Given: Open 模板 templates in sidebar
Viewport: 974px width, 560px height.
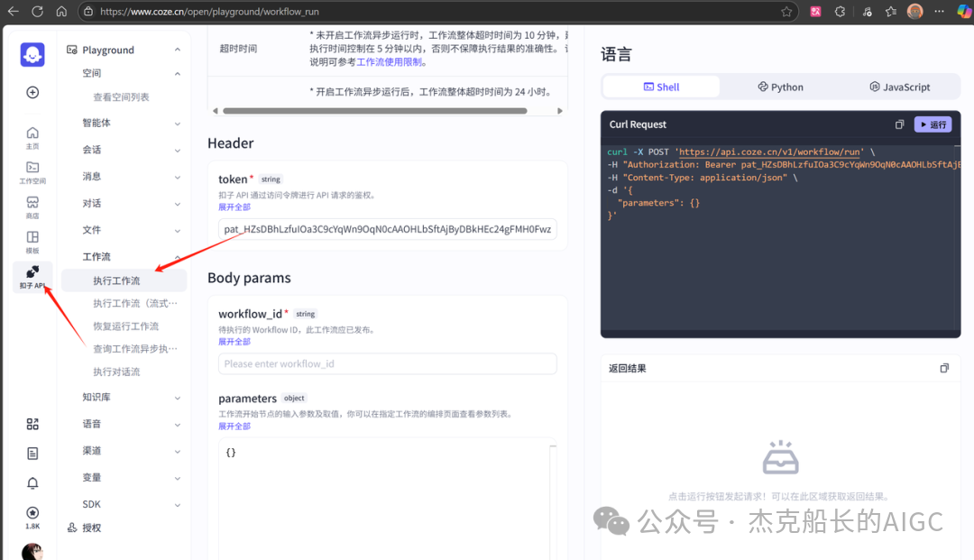Looking at the screenshot, I should pyautogui.click(x=32, y=243).
